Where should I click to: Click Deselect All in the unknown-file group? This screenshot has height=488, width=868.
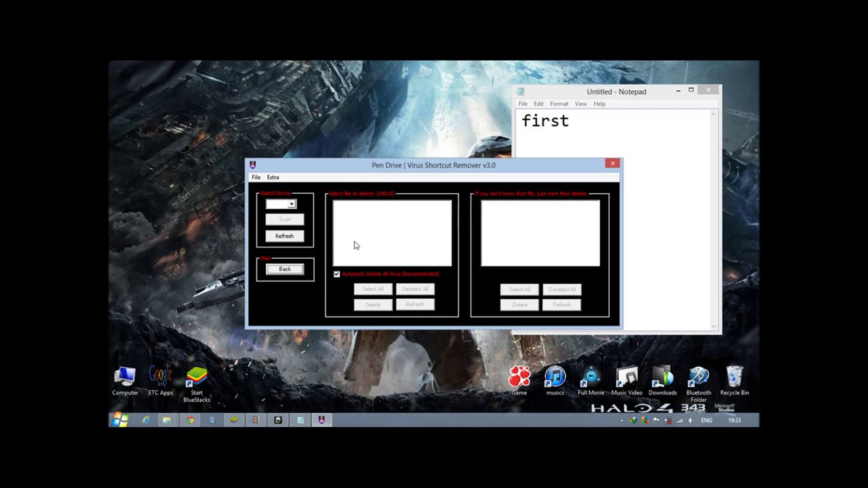click(x=561, y=289)
